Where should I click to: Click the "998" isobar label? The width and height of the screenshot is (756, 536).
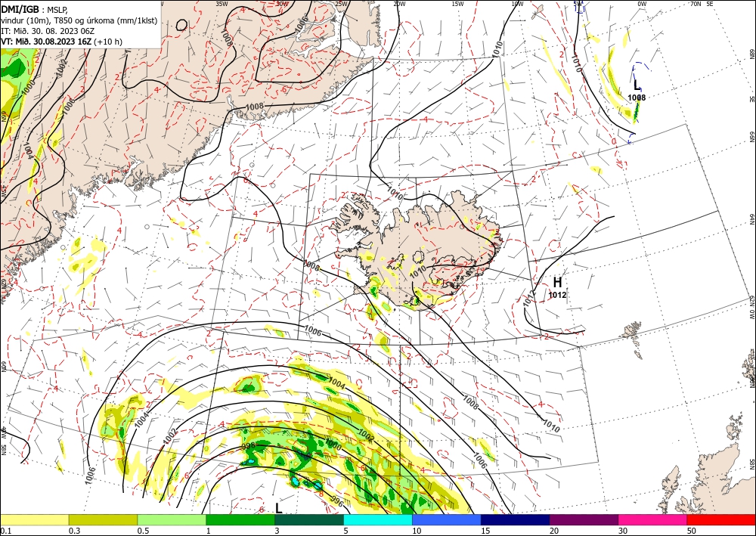(x=248, y=446)
